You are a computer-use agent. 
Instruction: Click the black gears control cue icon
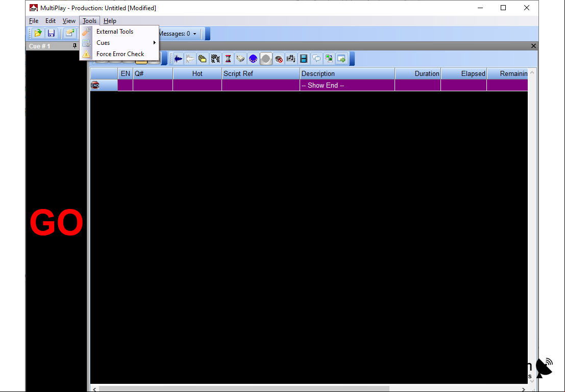point(215,59)
